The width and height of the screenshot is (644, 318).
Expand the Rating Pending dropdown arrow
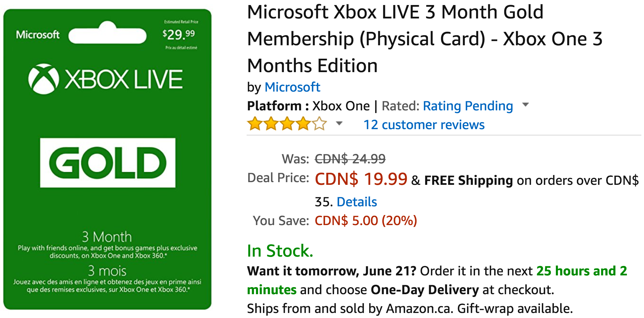pyautogui.click(x=525, y=105)
